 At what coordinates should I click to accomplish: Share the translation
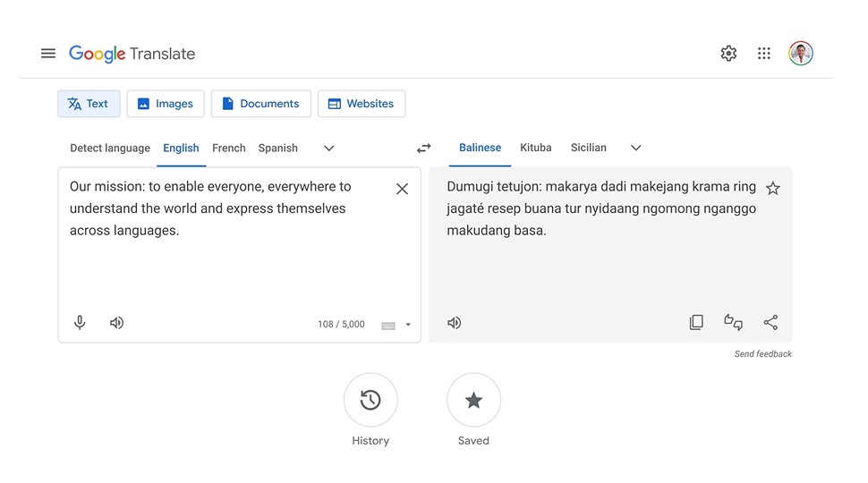pos(770,322)
